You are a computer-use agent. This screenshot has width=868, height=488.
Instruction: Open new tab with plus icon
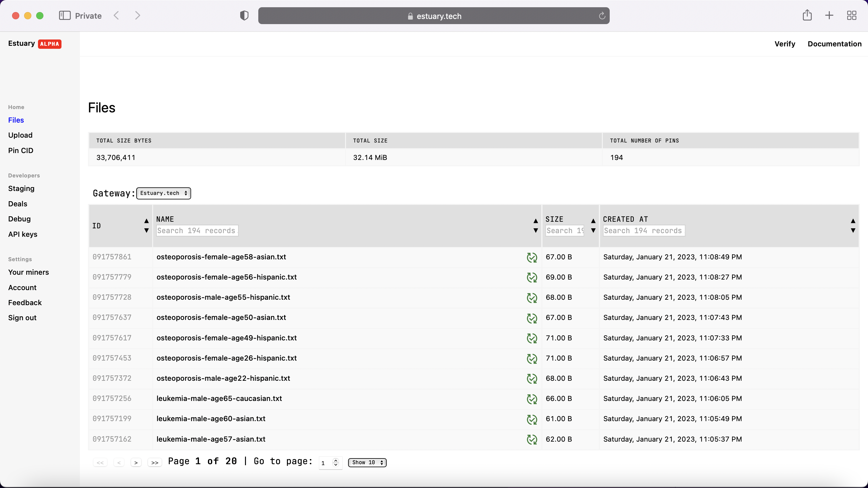pos(829,15)
